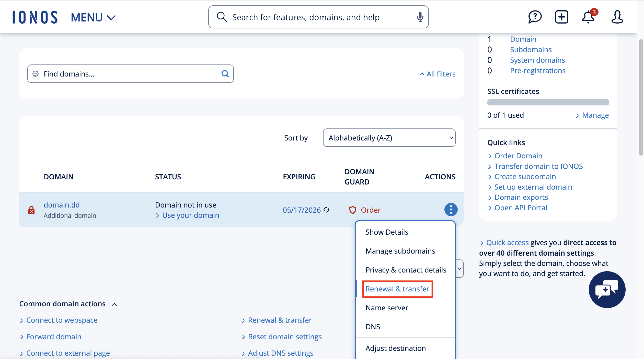Click the renewal refresh icon next to 05/17/2026
644x359 pixels.
tap(326, 210)
